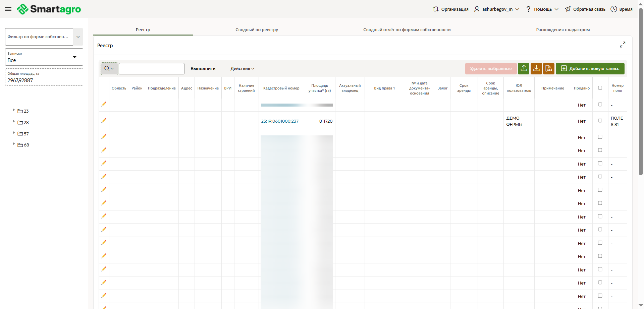Click Добавить новую запись button
644x309 pixels.
coord(590,69)
